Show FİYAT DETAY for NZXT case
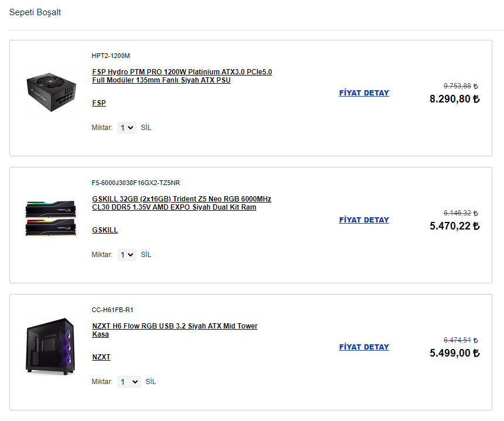The height and width of the screenshot is (421, 504). (364, 347)
